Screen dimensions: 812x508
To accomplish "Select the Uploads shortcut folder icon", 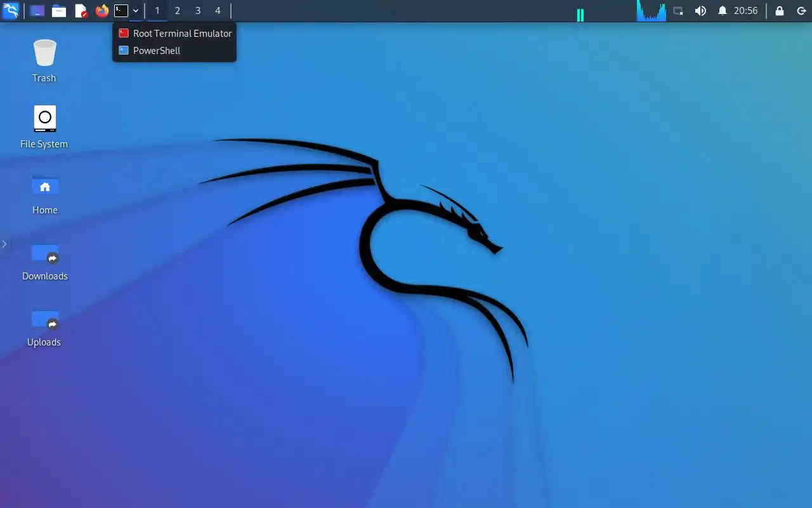I will tap(44, 326).
